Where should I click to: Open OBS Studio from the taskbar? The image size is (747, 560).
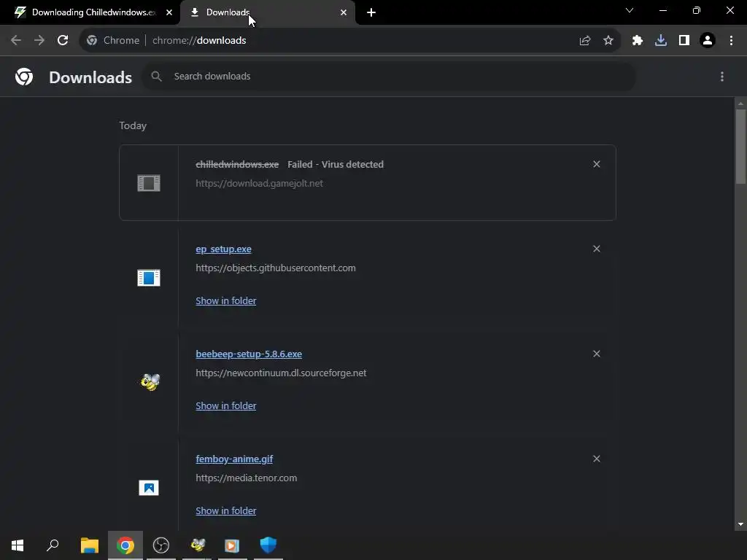(x=161, y=545)
